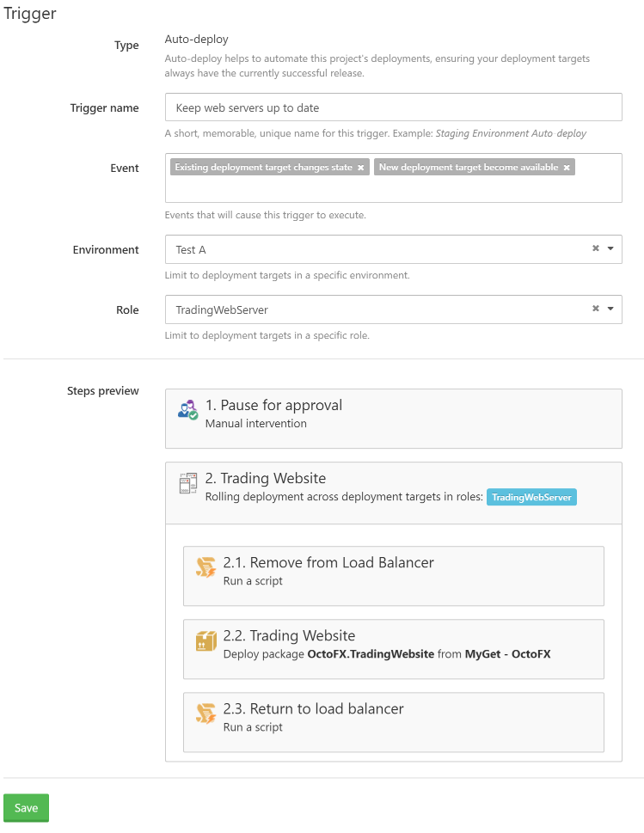Clear the TradingWebServer role selection

pyautogui.click(x=595, y=309)
